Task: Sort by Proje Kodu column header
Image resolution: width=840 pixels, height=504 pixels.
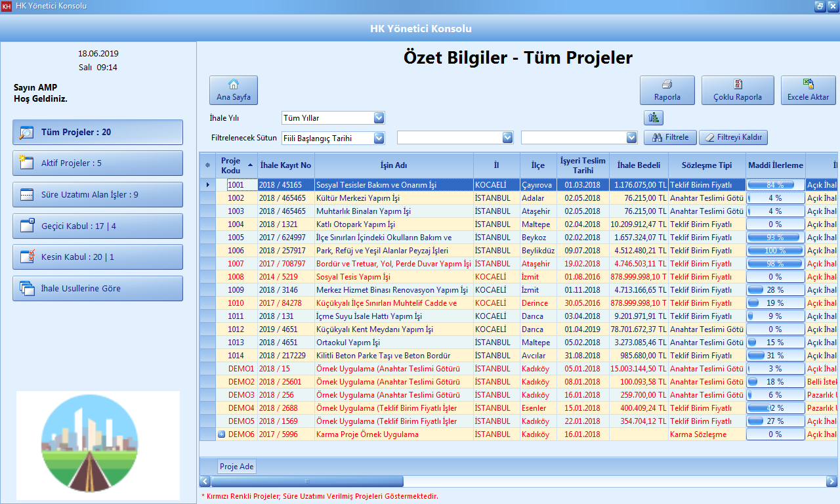Action: pyautogui.click(x=231, y=165)
